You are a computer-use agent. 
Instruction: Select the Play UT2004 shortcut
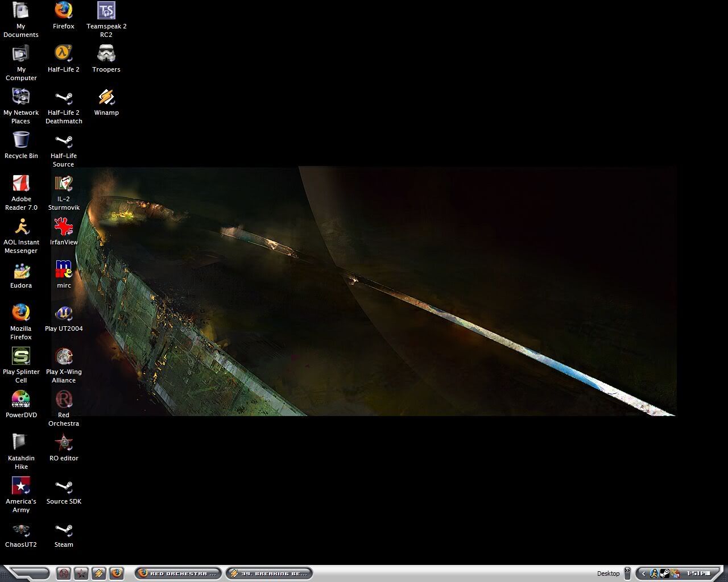tap(64, 318)
